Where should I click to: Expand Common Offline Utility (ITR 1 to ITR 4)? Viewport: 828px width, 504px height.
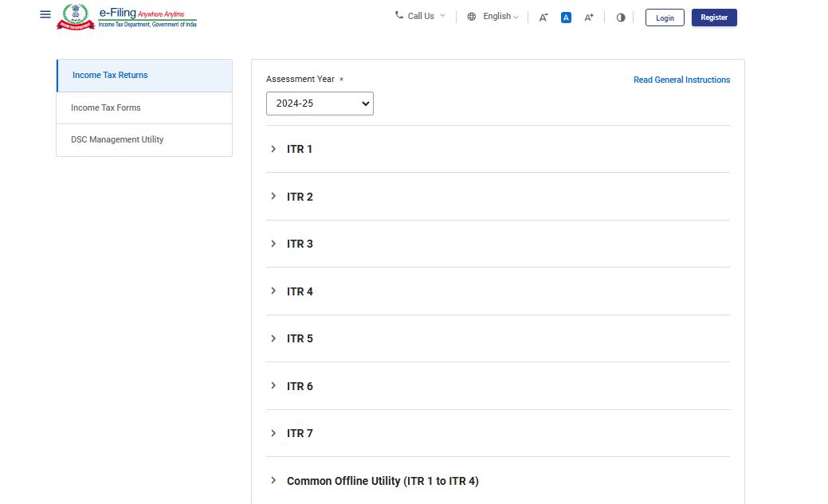pyautogui.click(x=383, y=481)
